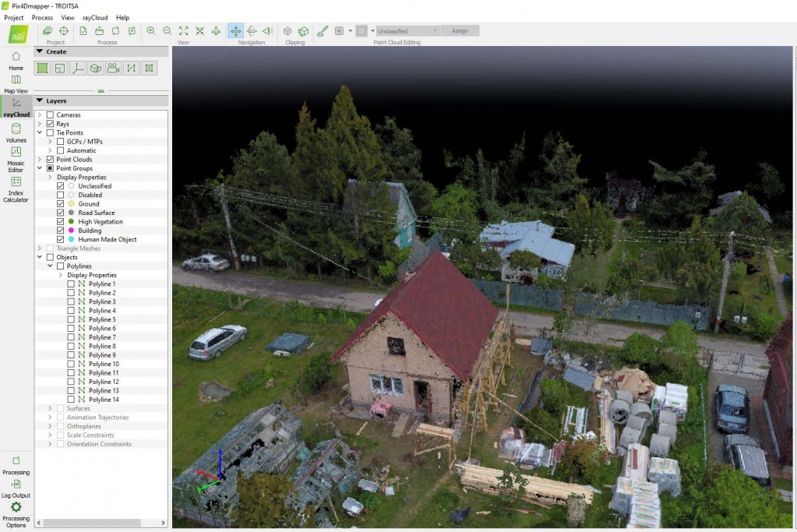
Task: Click the new polyline icon in Create
Action: coord(131,69)
